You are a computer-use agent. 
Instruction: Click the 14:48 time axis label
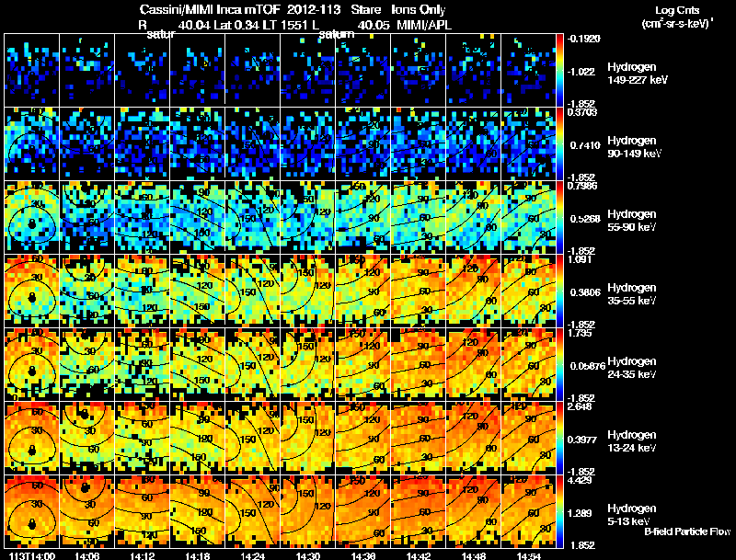tap(473, 556)
